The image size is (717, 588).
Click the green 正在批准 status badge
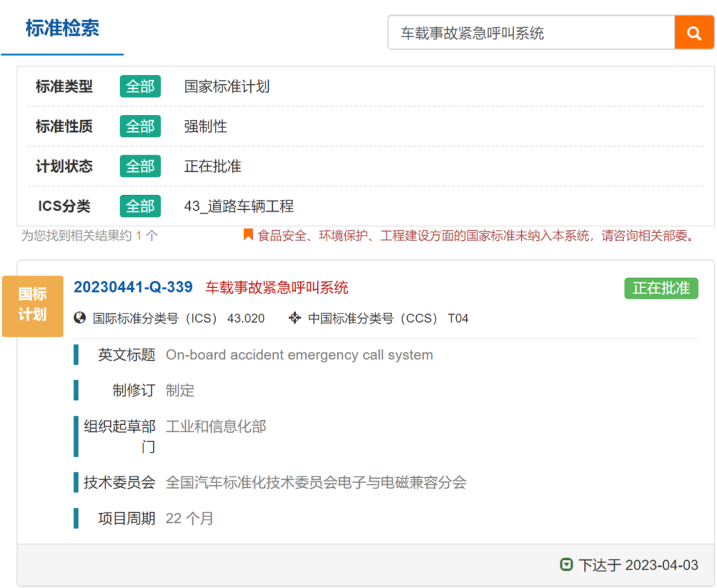pyautogui.click(x=661, y=288)
